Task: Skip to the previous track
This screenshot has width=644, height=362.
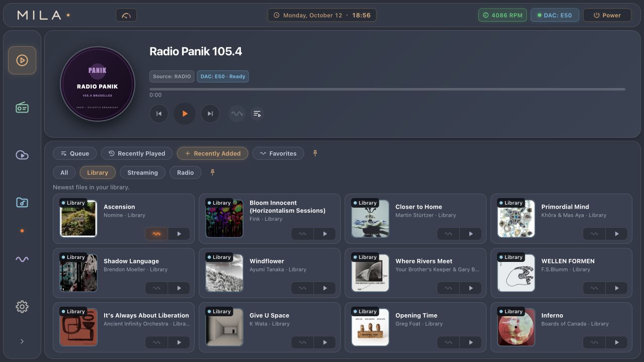Action: coord(159,114)
